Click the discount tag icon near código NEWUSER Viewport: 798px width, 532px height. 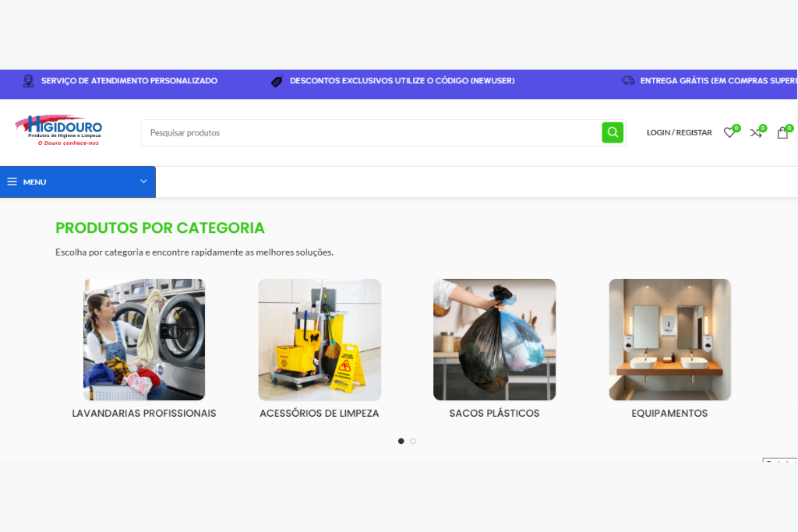pos(277,81)
